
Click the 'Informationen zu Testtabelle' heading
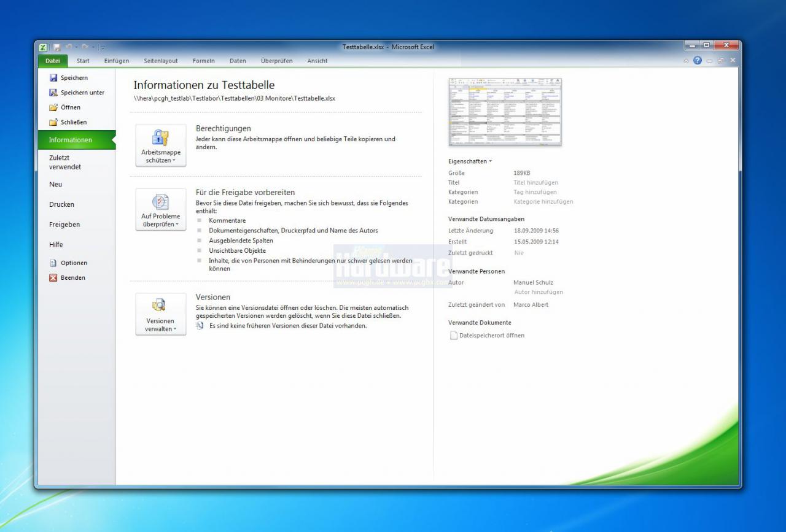pos(204,85)
